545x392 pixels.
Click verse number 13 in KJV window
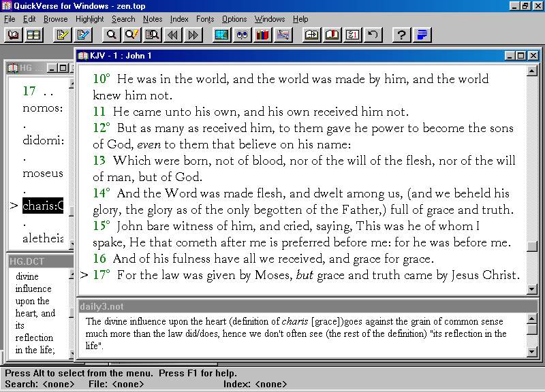click(x=99, y=161)
